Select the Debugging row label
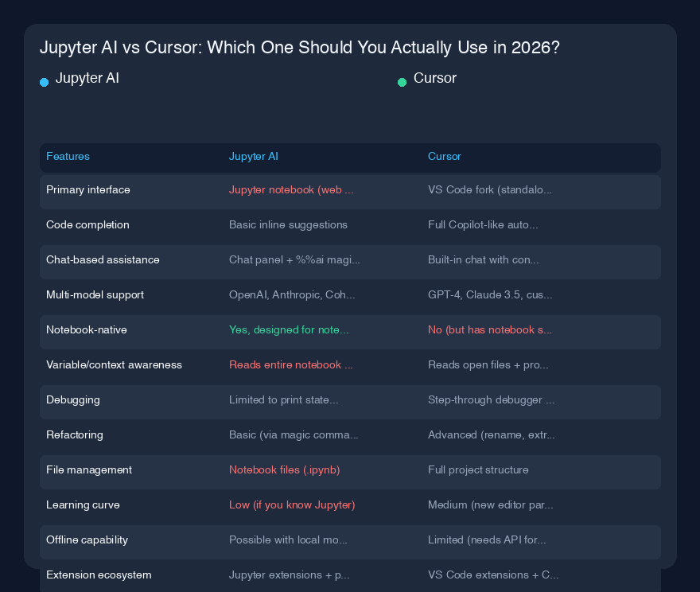The width and height of the screenshot is (700, 592). (72, 400)
